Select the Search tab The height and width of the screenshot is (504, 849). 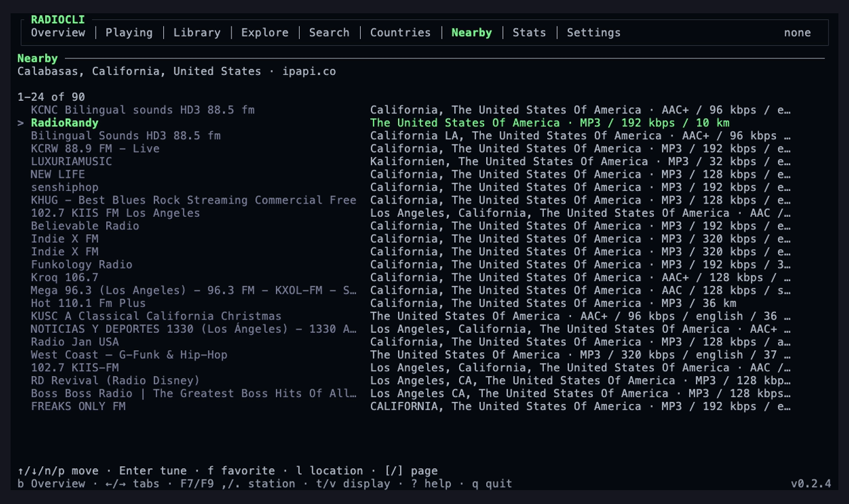pos(329,32)
